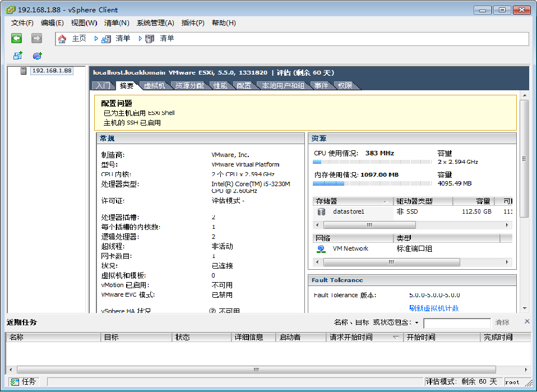Image resolution: width=537 pixels, height=392 pixels.
Task: Click the datastore list horizontal scrollbar thumb
Action: pos(369,225)
